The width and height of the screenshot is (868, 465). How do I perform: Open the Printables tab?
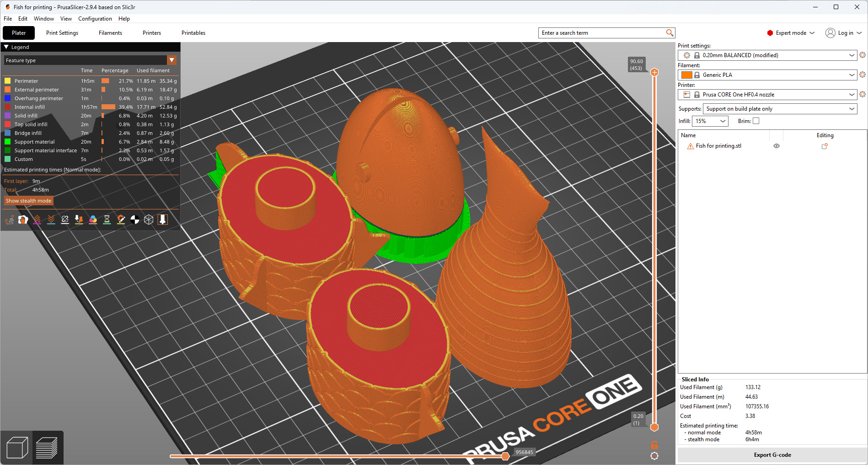coord(193,33)
